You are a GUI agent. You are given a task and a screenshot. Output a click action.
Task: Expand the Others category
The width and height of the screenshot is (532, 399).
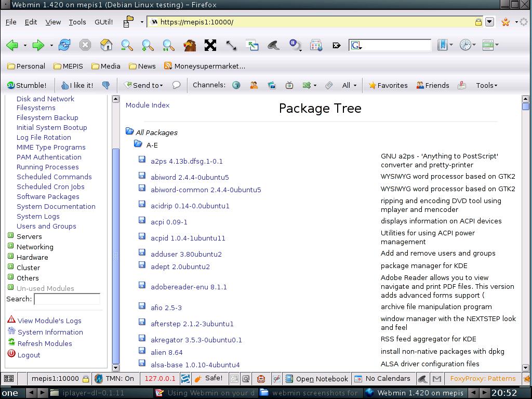point(10,277)
